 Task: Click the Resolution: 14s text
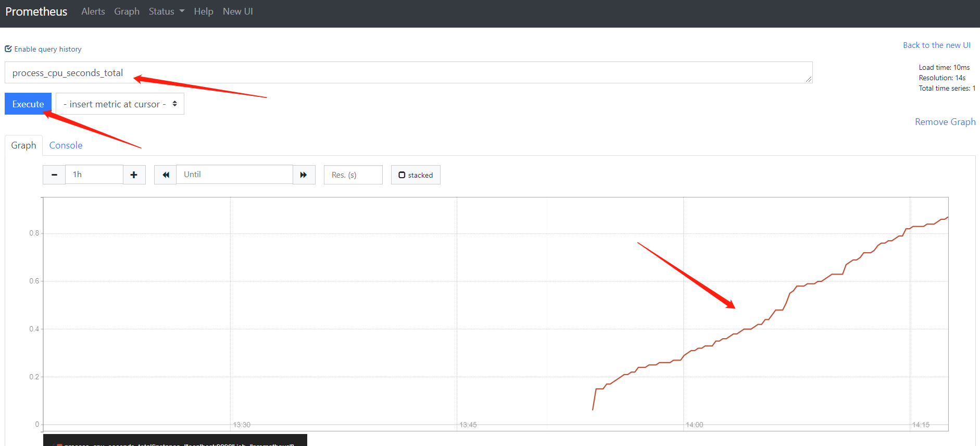(942, 78)
